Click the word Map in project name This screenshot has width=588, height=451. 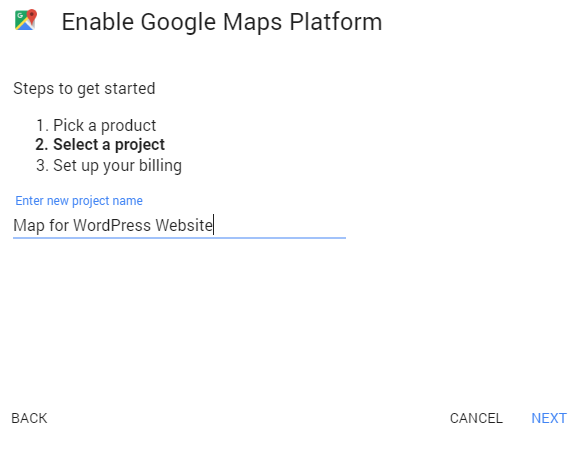(x=28, y=226)
